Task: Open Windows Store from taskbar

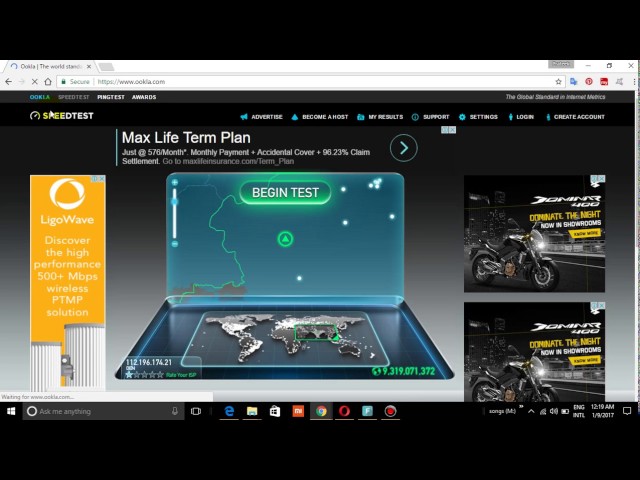Action: [x=275, y=411]
